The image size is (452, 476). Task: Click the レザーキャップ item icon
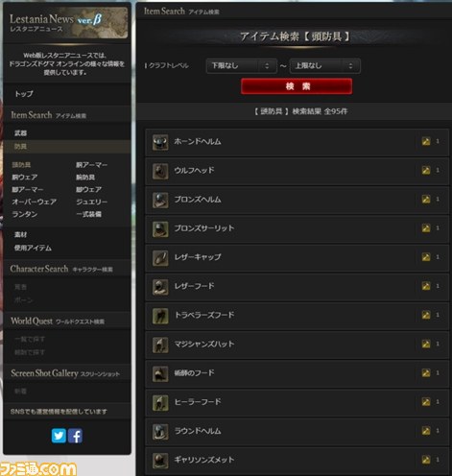[x=160, y=258]
